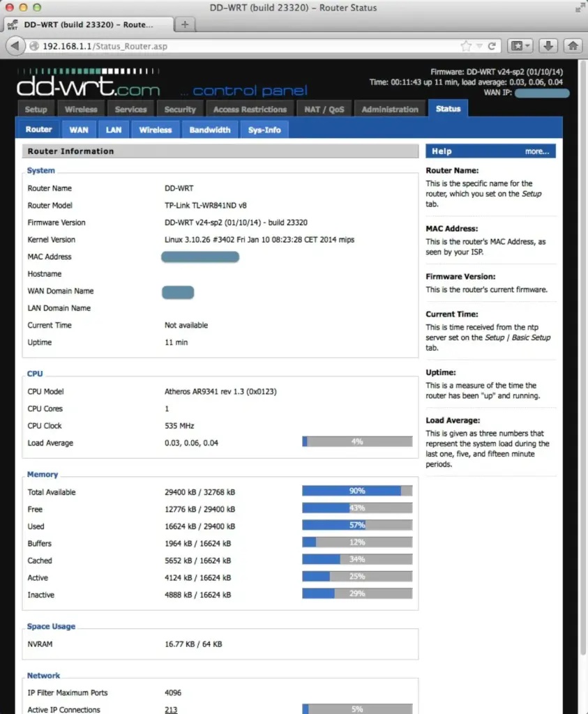The image size is (588, 714).
Task: Switch to the Setup tab
Action: [36, 109]
